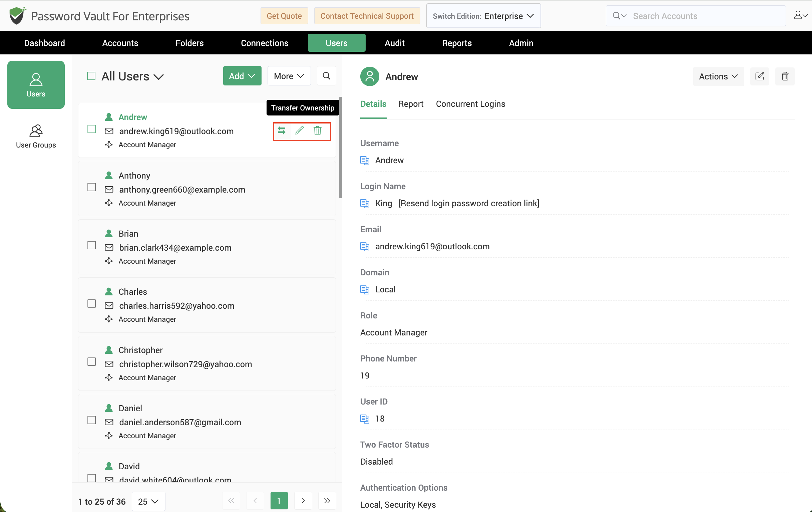Image resolution: width=812 pixels, height=512 pixels.
Task: Click trash icon in Andrew's list row
Action: click(317, 130)
